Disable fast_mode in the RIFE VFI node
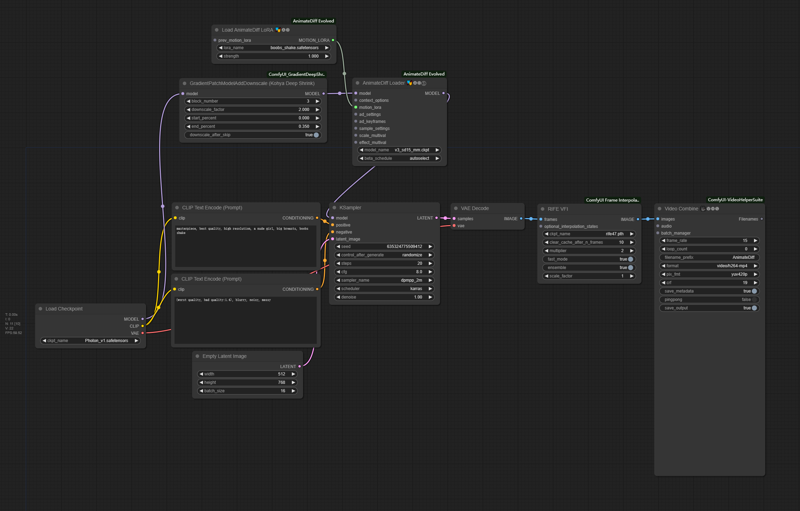 630,259
